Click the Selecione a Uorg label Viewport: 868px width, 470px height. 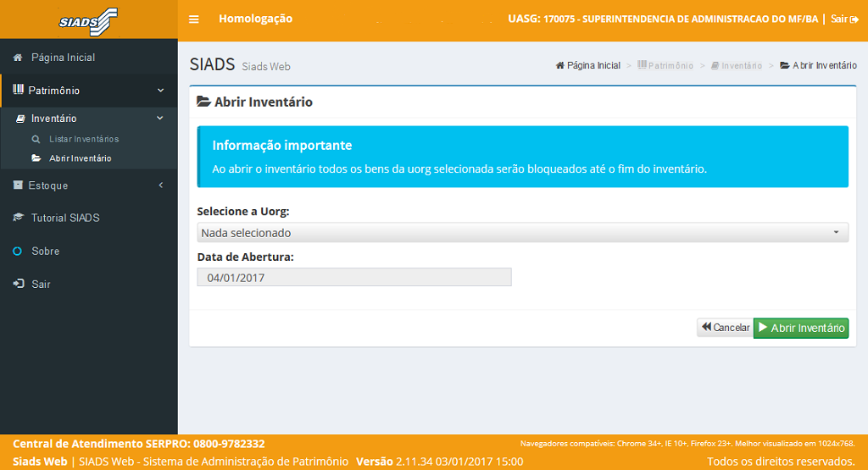click(x=243, y=211)
